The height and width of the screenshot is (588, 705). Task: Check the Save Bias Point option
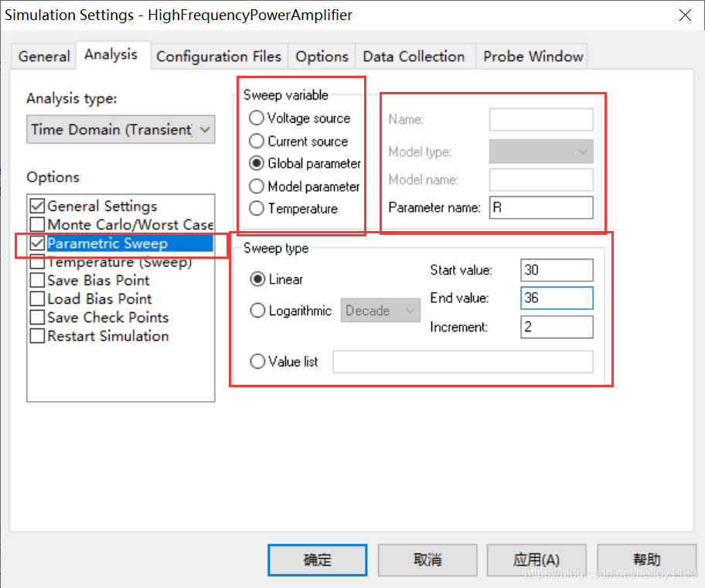[x=37, y=280]
